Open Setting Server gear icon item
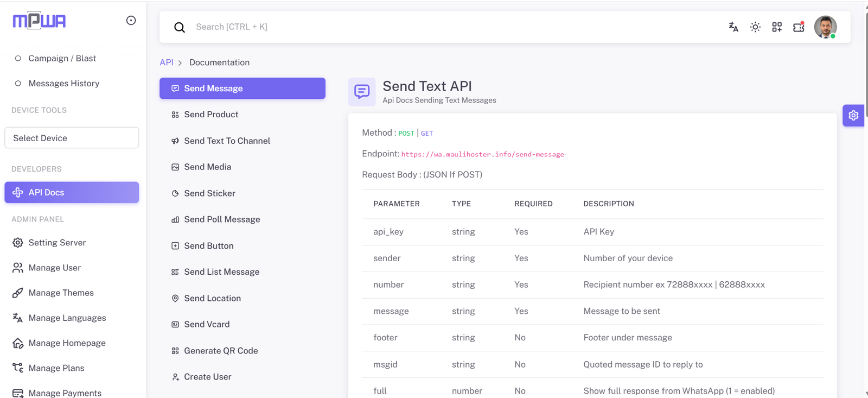Viewport: 868px width, 398px height. point(18,243)
